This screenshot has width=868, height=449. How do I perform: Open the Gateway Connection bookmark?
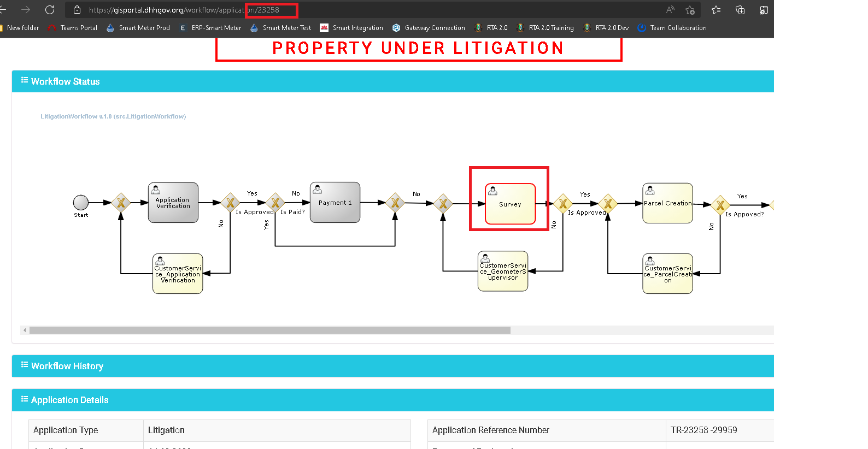coord(429,28)
